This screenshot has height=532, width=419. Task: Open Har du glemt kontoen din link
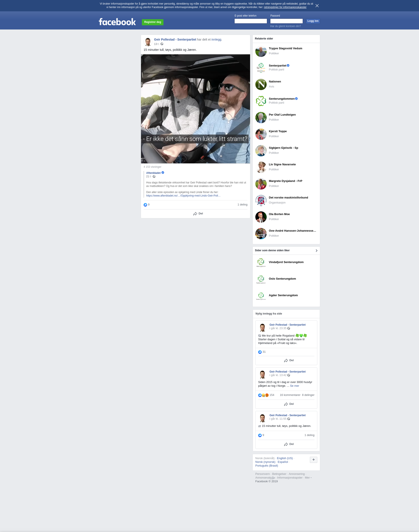tap(285, 26)
